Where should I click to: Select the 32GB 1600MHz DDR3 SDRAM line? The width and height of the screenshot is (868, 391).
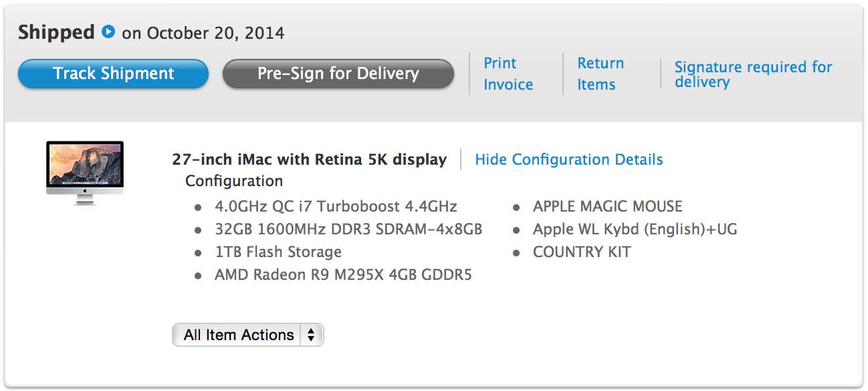click(348, 229)
